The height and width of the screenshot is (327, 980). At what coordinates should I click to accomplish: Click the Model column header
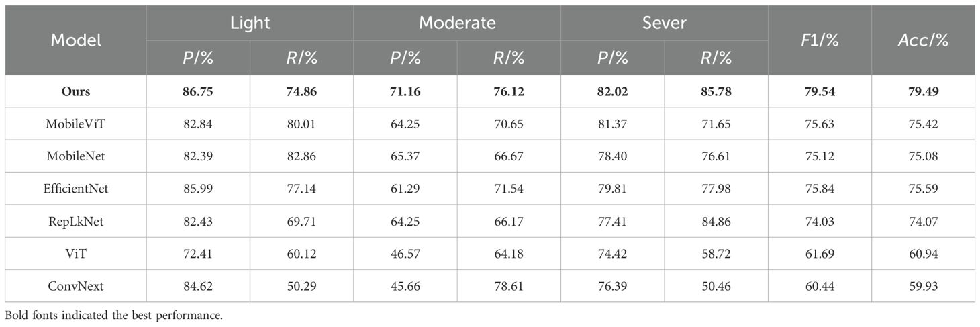(x=76, y=40)
